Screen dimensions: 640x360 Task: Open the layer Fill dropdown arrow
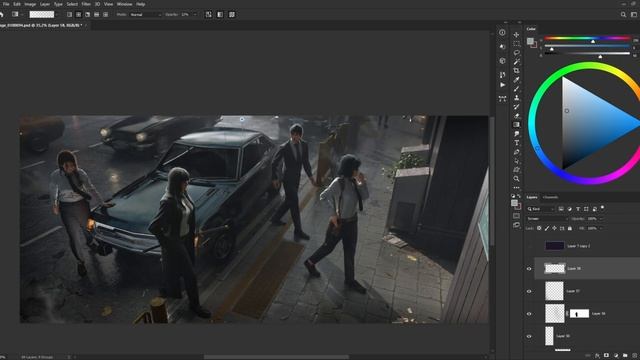tap(601, 228)
